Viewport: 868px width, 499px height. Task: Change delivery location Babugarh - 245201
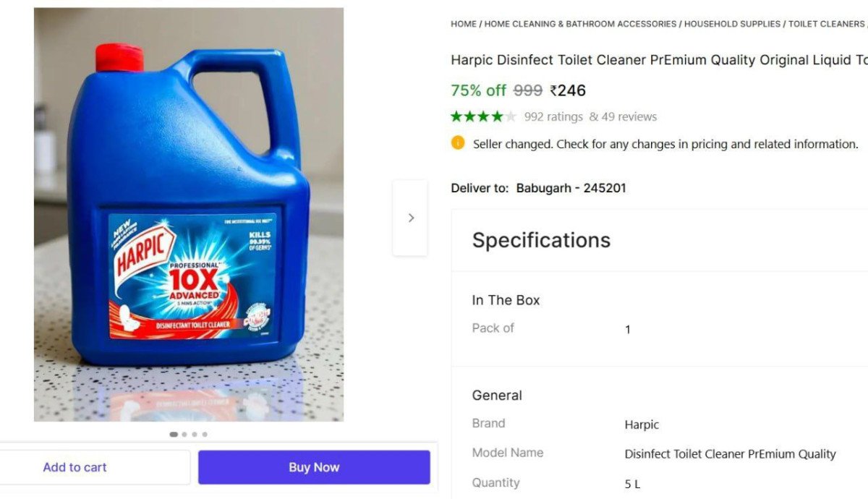point(571,188)
